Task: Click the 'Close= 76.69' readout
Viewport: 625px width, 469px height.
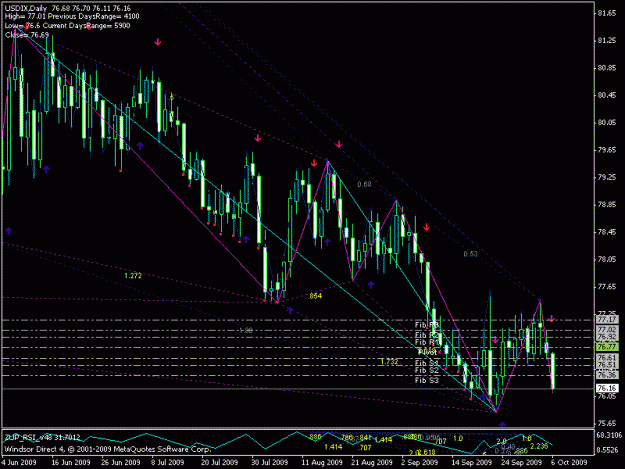Action: click(x=27, y=35)
